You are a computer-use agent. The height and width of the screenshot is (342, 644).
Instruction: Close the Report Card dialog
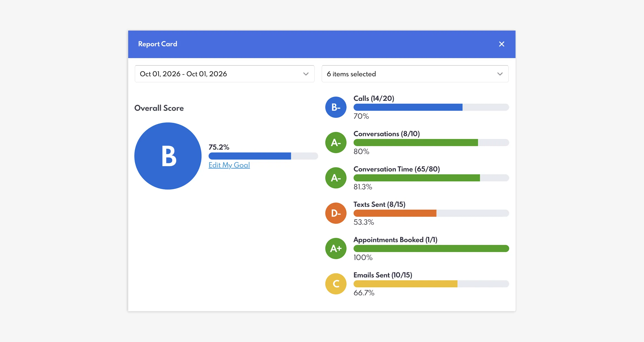pyautogui.click(x=501, y=44)
